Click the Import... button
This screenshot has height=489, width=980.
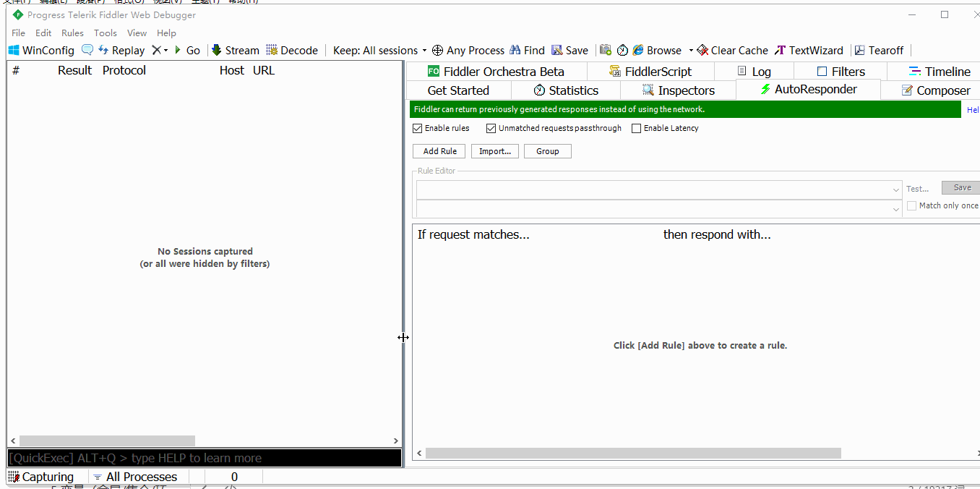(495, 151)
